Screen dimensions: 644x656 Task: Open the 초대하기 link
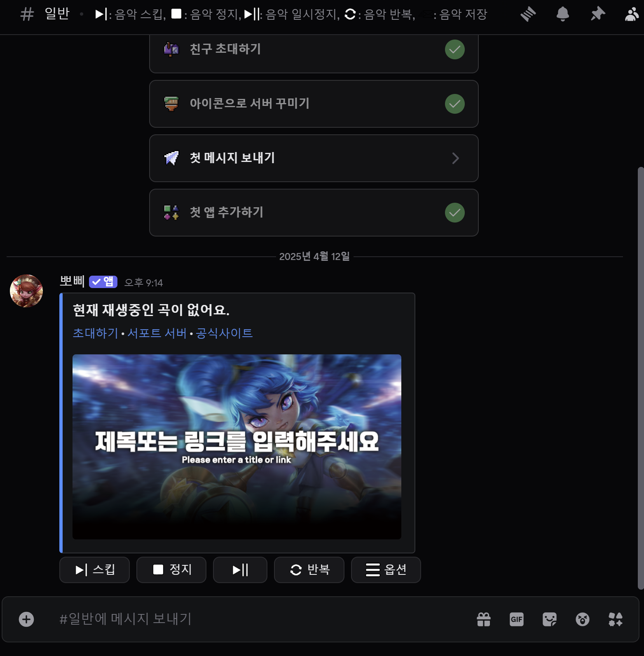(x=95, y=333)
